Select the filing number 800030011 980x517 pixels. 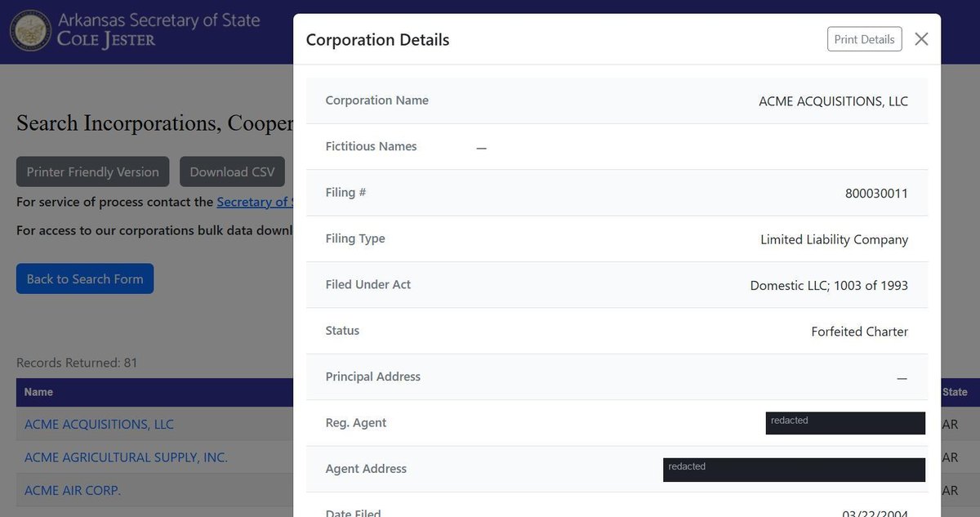click(876, 194)
